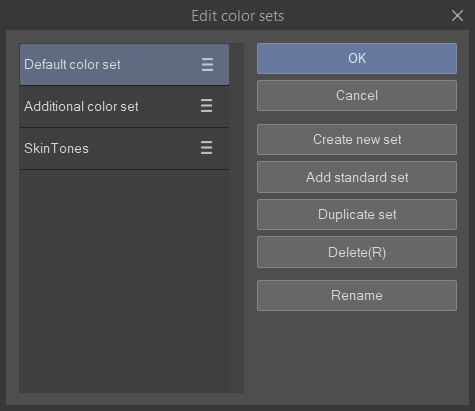Duplicate set currently selected

click(x=357, y=214)
